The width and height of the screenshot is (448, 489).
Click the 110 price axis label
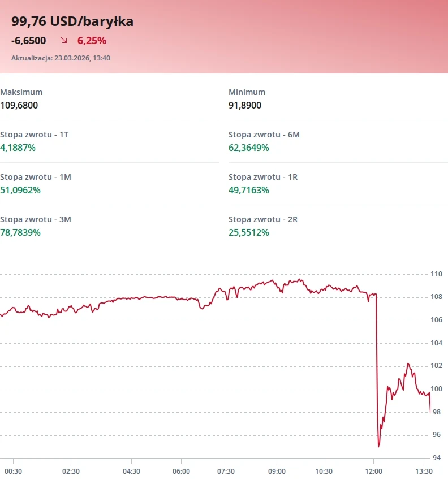coord(436,274)
